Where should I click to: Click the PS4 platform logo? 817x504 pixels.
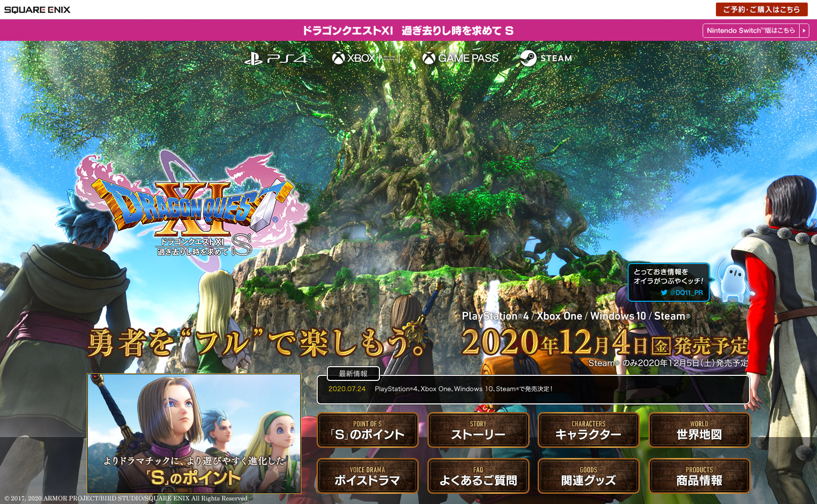pyautogui.click(x=276, y=59)
